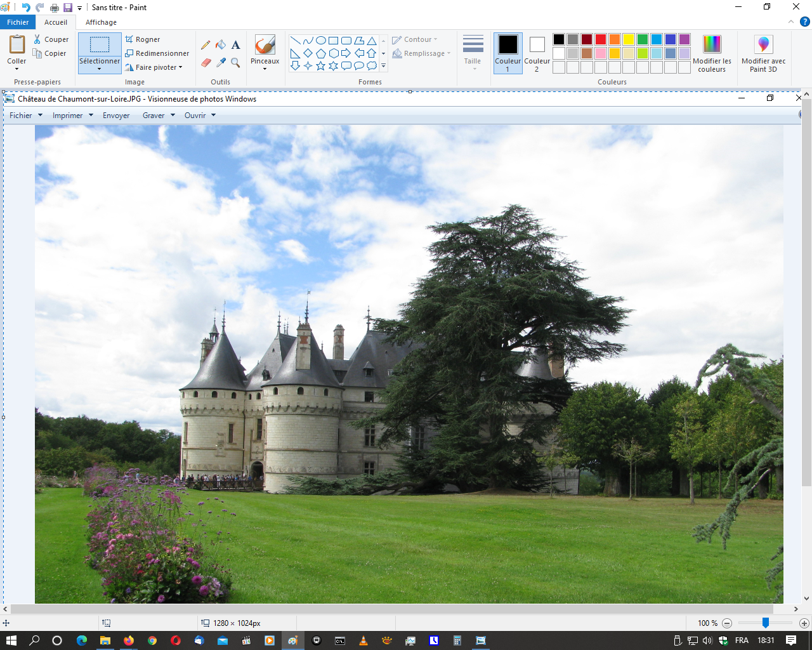Open the Coller dropdown arrow

tap(16, 69)
